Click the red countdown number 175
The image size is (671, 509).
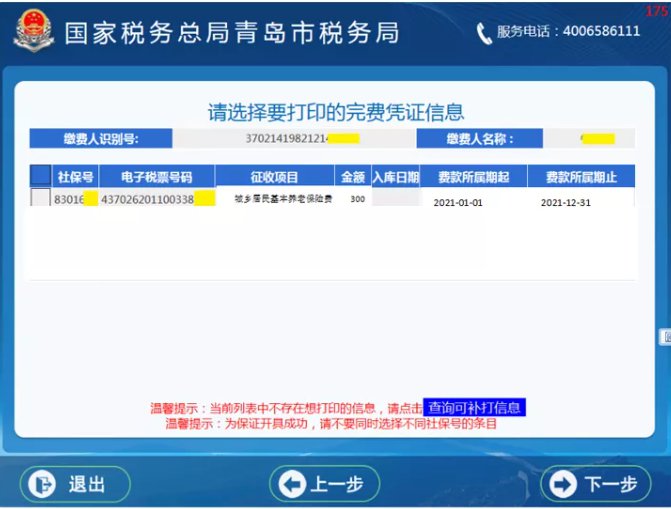(657, 11)
